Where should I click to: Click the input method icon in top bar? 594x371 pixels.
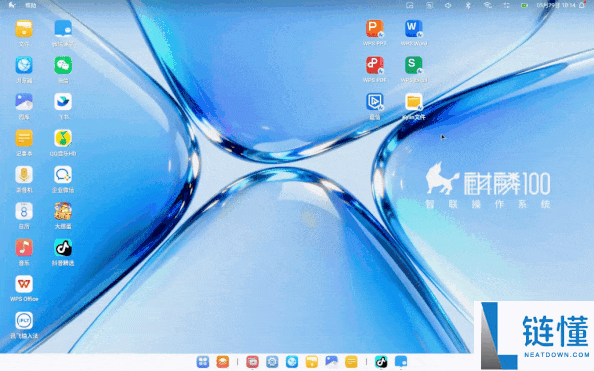pos(429,5)
